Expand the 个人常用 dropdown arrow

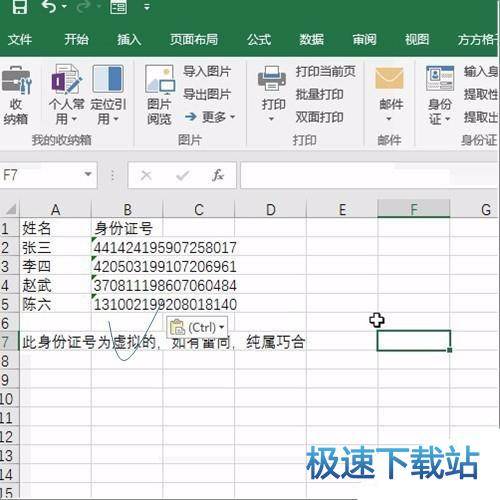pos(74,119)
